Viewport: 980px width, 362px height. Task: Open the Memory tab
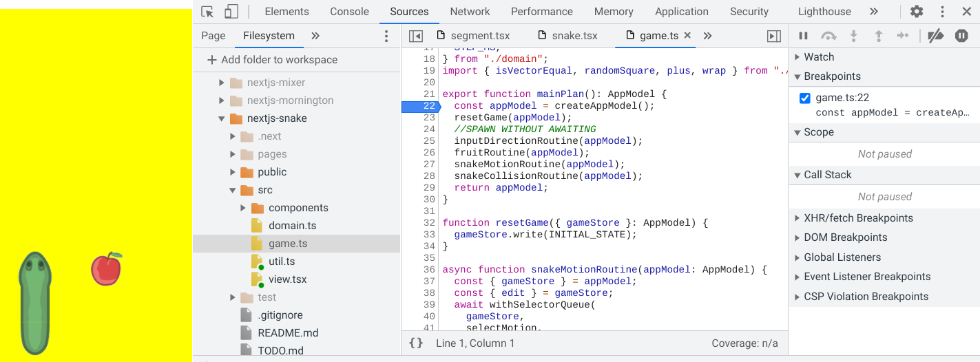[x=614, y=12]
